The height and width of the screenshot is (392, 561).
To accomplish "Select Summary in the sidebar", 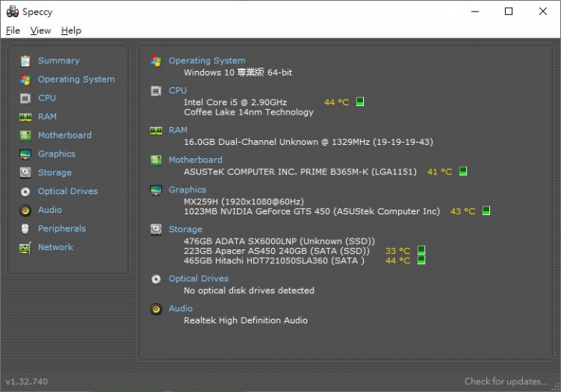I will [x=59, y=61].
